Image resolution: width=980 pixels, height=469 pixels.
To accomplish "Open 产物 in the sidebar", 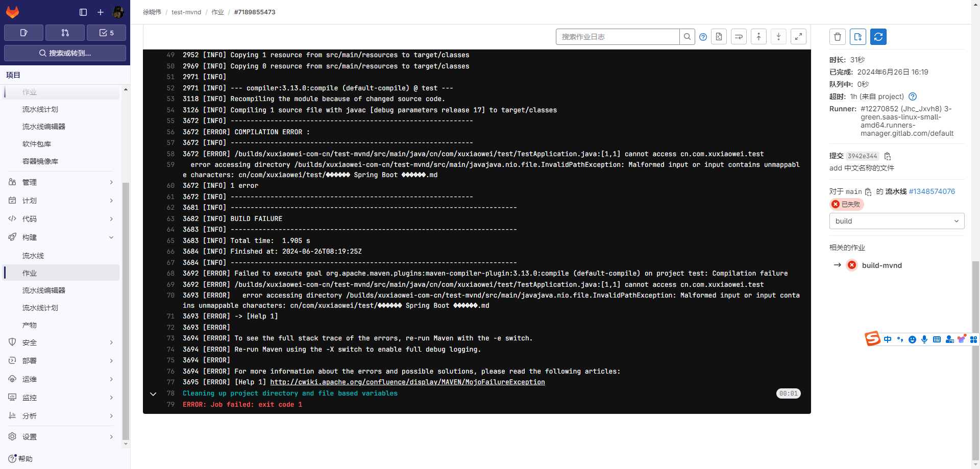I will point(30,325).
